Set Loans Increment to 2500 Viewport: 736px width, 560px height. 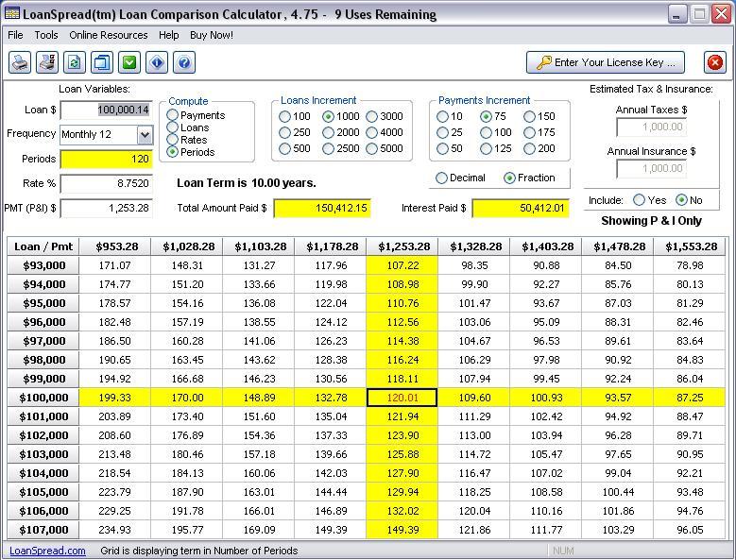tap(328, 148)
